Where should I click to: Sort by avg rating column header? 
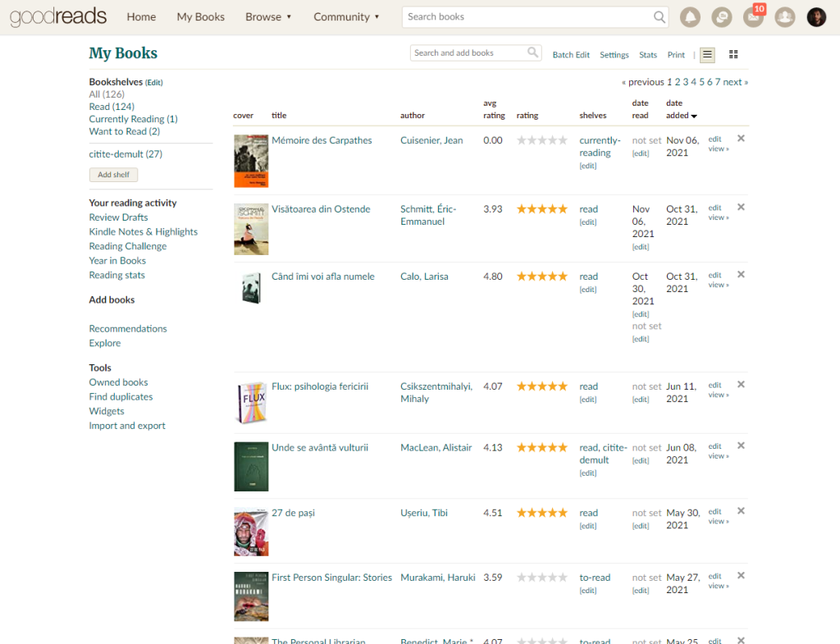493,109
